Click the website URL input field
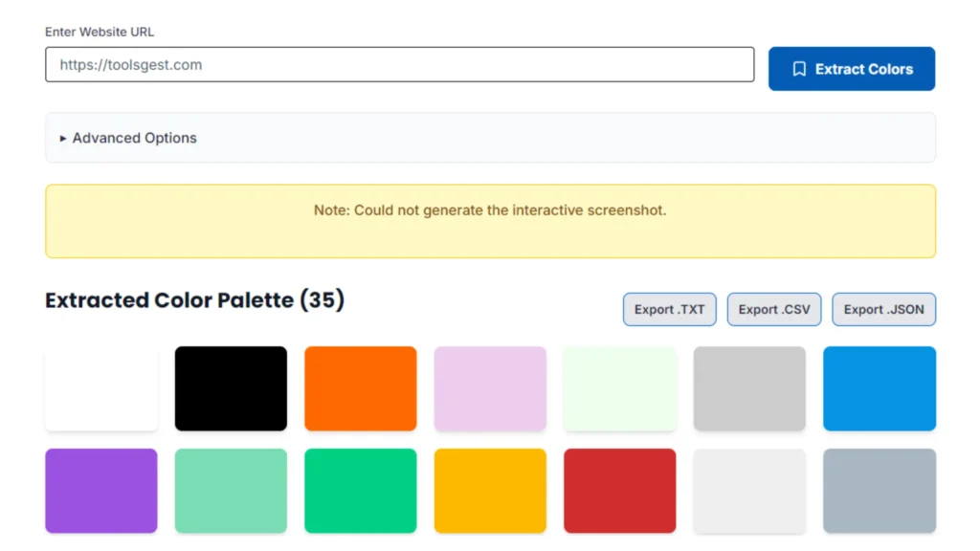Image resolution: width=980 pixels, height=551 pixels. (399, 65)
